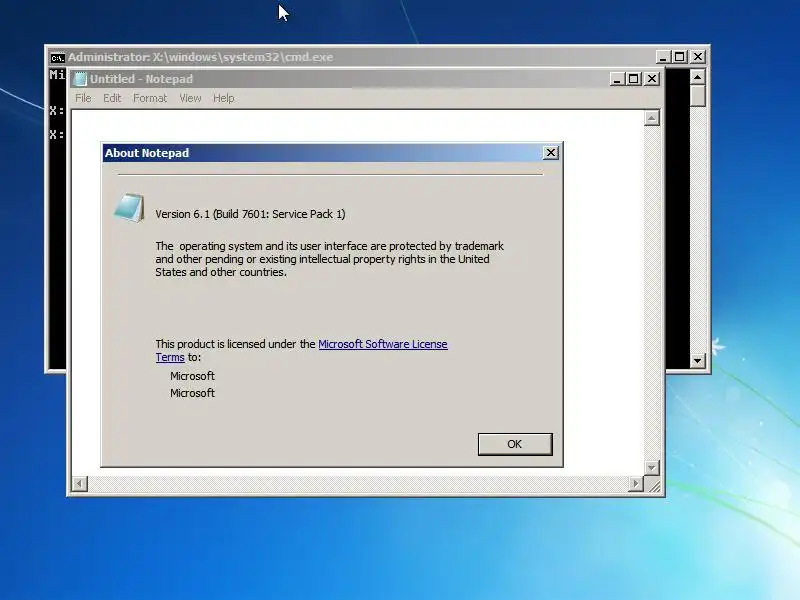The height and width of the screenshot is (600, 800).
Task: Minimize the cmd.exe window
Action: (663, 57)
